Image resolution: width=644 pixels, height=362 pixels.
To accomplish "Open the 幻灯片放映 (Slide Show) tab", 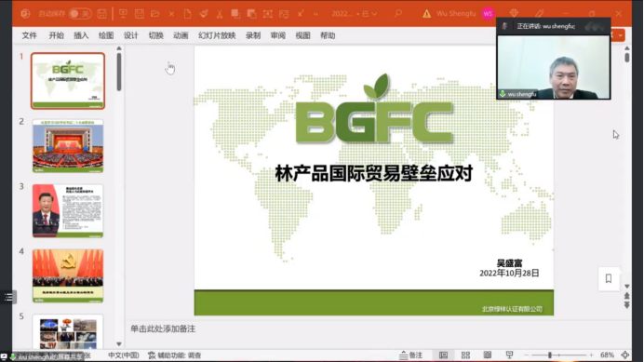I will pos(217,35).
